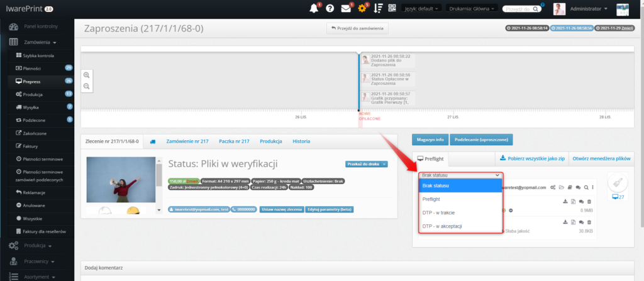Expand the Przekaż do druku arrow dropdown
This screenshot has height=281, width=644.
384,164
